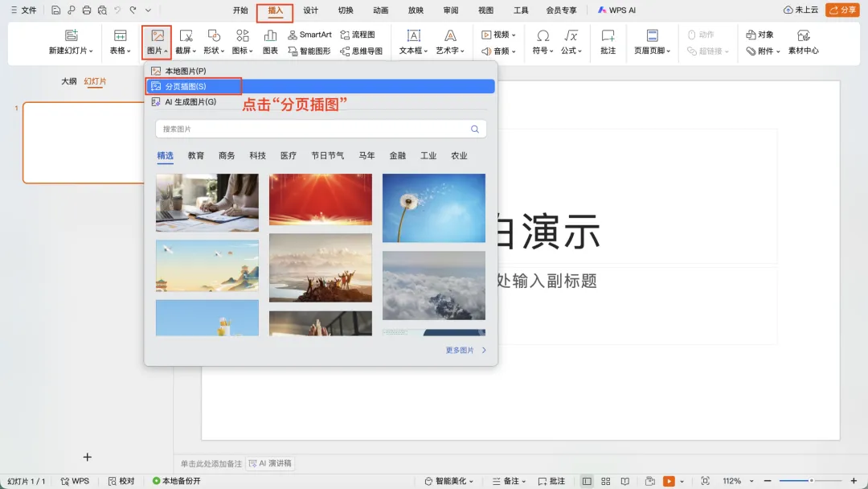
Task: Click the print icon in quick access bar
Action: [86, 10]
